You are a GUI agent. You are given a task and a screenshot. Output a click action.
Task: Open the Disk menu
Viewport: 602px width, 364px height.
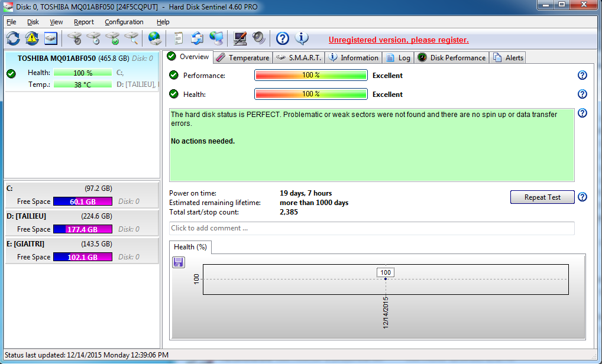(x=33, y=22)
